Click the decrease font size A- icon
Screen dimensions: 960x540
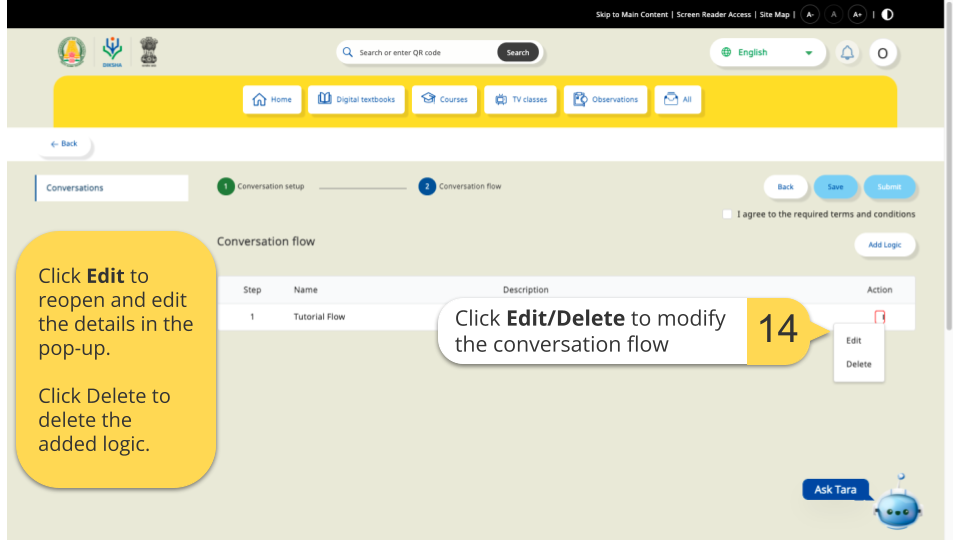pos(810,14)
